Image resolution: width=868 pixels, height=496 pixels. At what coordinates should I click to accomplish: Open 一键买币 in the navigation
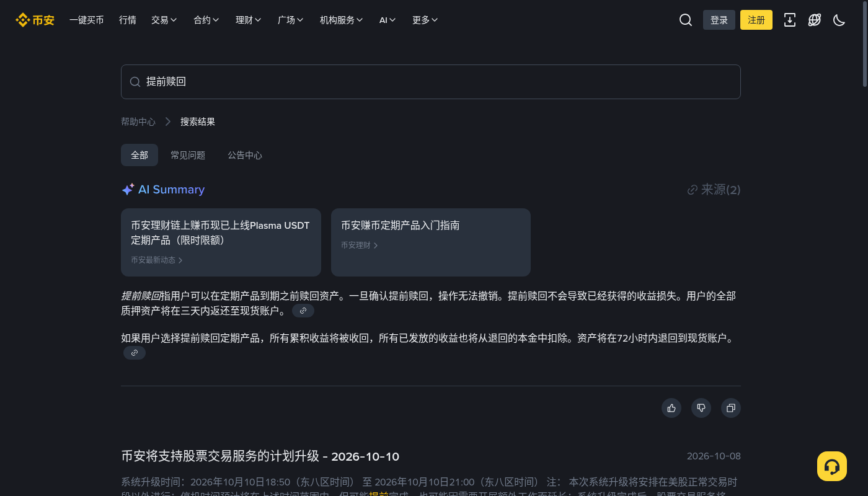pyautogui.click(x=87, y=20)
